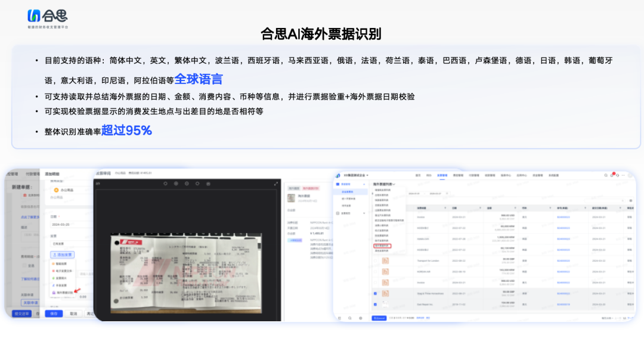Click the 合思 logo at top of slide
The image size is (644, 360).
tap(48, 19)
